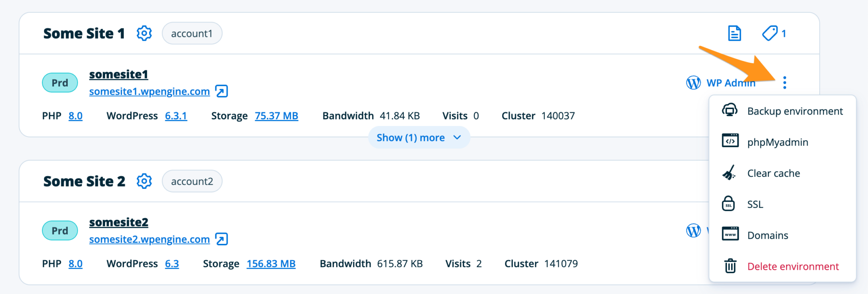Image resolution: width=868 pixels, height=294 pixels.
Task: Choose phpMyadmin from the menu
Action: click(777, 142)
